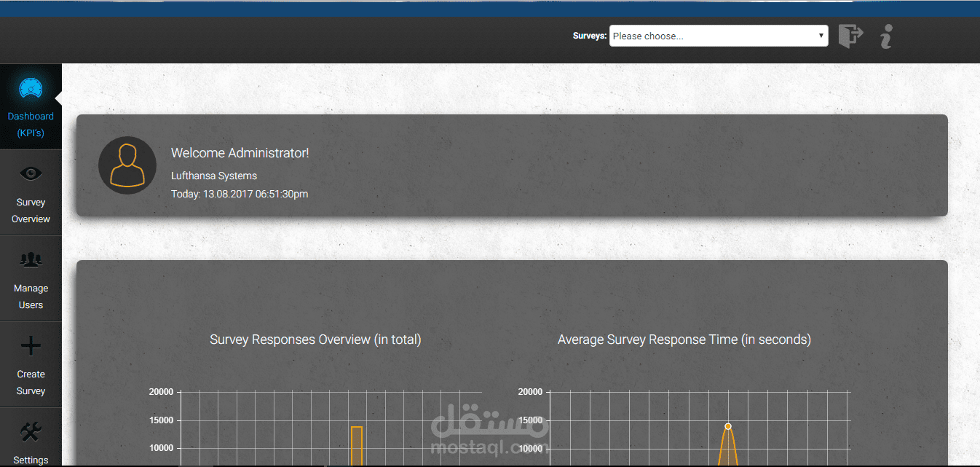Open Settings menu label
Image resolution: width=980 pixels, height=467 pixels.
tap(31, 460)
